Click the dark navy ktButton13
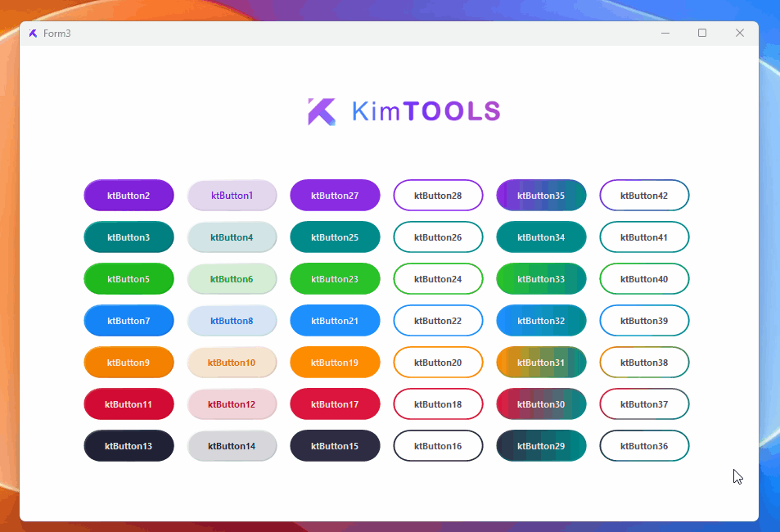 coord(128,446)
